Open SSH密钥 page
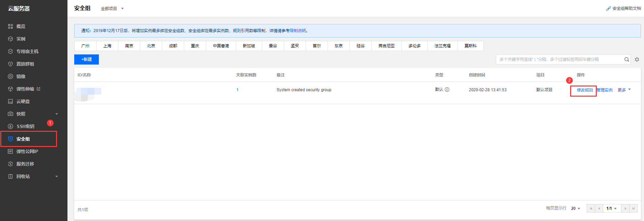 point(25,126)
